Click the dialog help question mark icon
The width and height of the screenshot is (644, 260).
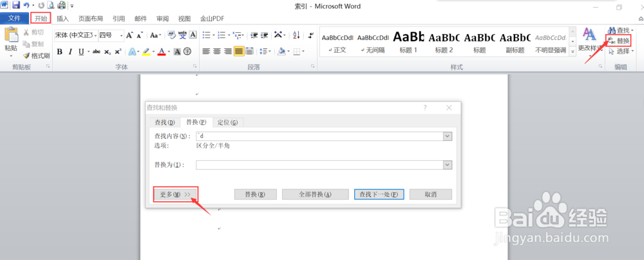425,107
